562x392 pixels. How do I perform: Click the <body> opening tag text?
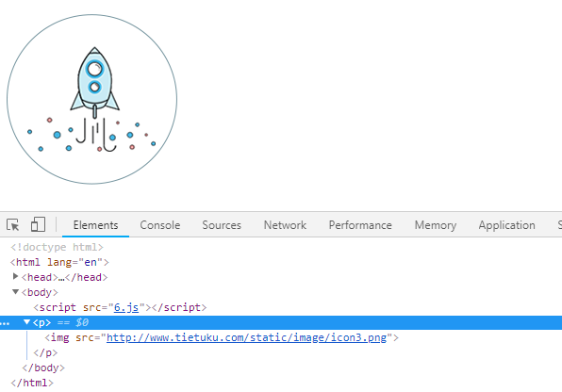(x=40, y=292)
